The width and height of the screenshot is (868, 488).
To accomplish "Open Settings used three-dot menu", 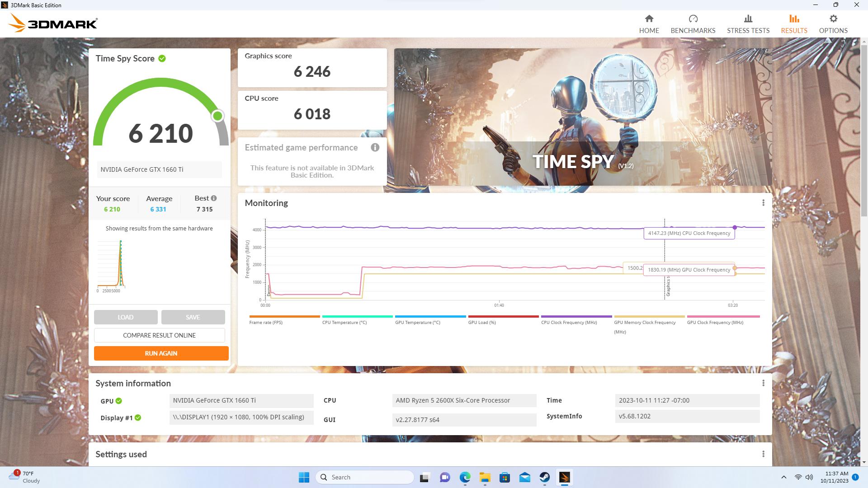I will 763,454.
